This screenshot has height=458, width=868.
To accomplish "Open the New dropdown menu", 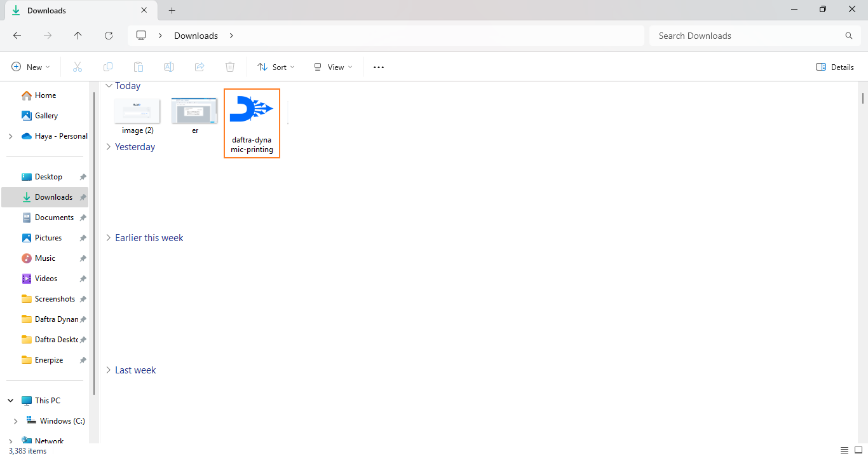I will (31, 67).
